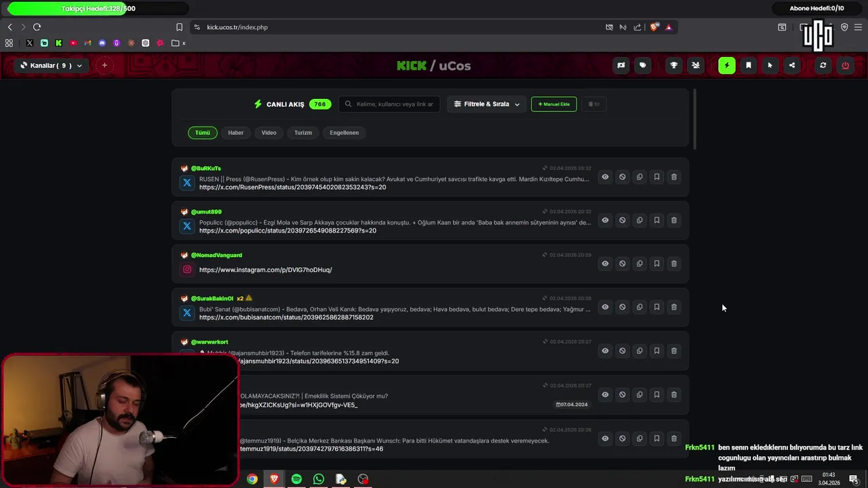Select the Tümü filter tab
The image size is (868, 488).
pos(203,133)
